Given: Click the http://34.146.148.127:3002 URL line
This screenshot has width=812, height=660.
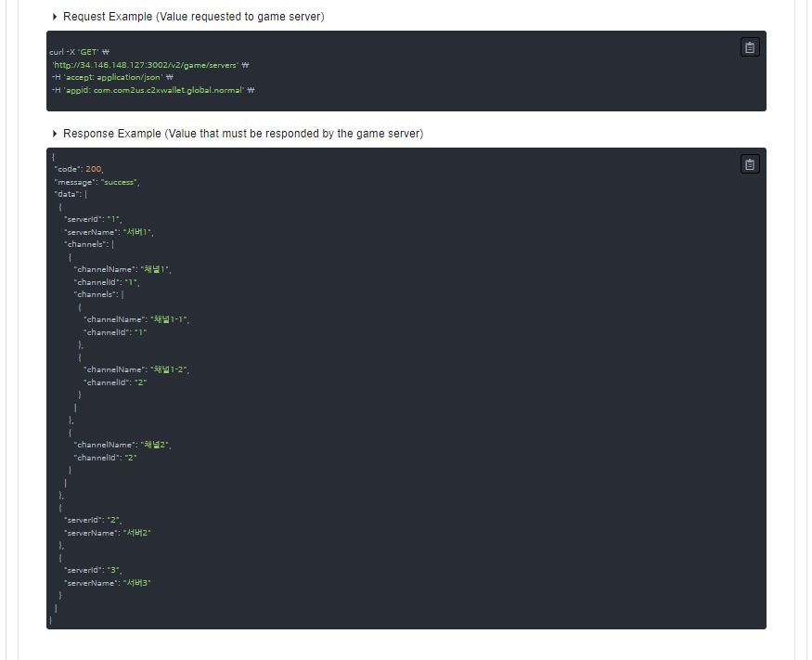Looking at the screenshot, I should tap(150, 65).
